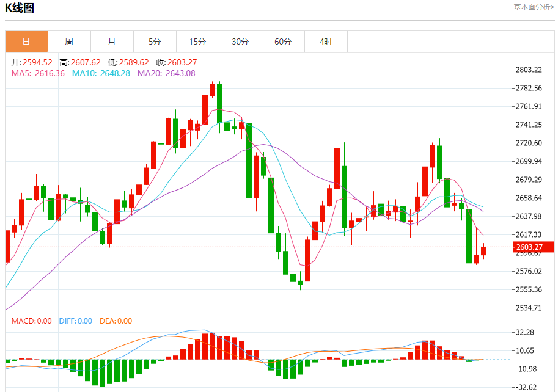Image resolution: width=558 pixels, height=392 pixels.
Task: Click the highest green candlestick near 2782
Action: click(x=219, y=103)
